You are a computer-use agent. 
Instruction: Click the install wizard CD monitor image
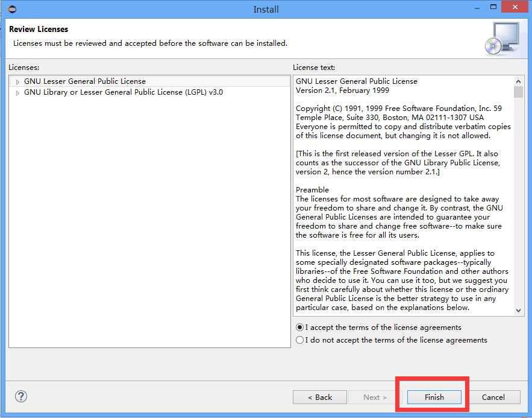click(502, 39)
